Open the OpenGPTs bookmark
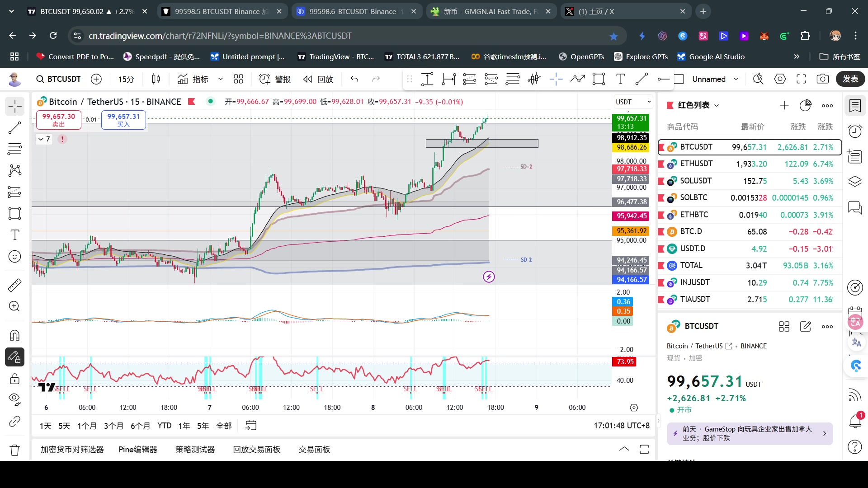The image size is (868, 488). tap(581, 56)
